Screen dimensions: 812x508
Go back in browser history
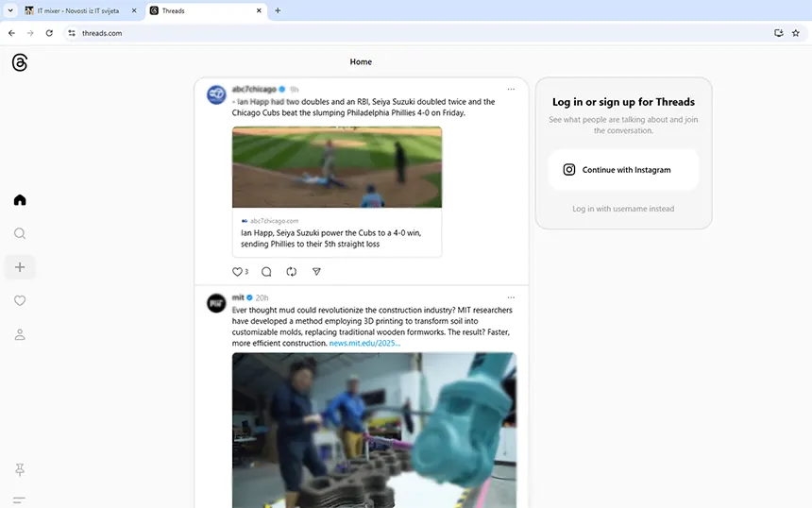tap(11, 33)
